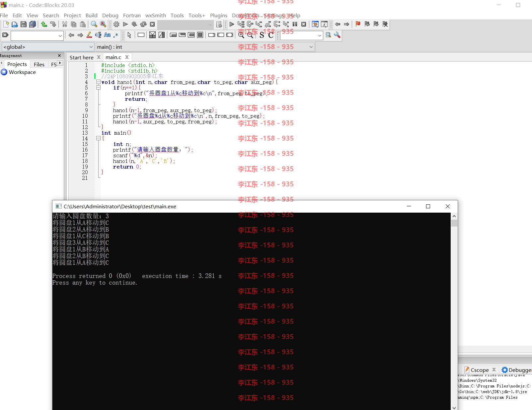Go to previous bookmark flag

(367, 24)
